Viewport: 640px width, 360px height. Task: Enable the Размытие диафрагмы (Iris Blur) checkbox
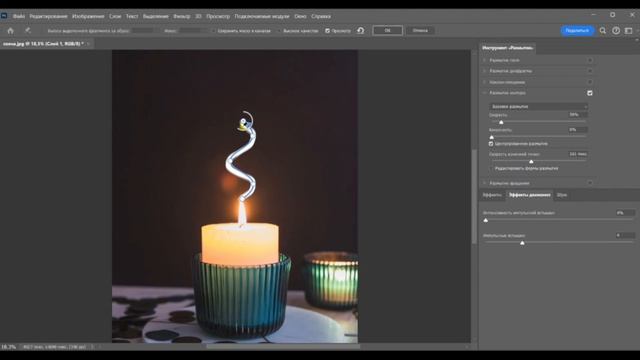590,71
